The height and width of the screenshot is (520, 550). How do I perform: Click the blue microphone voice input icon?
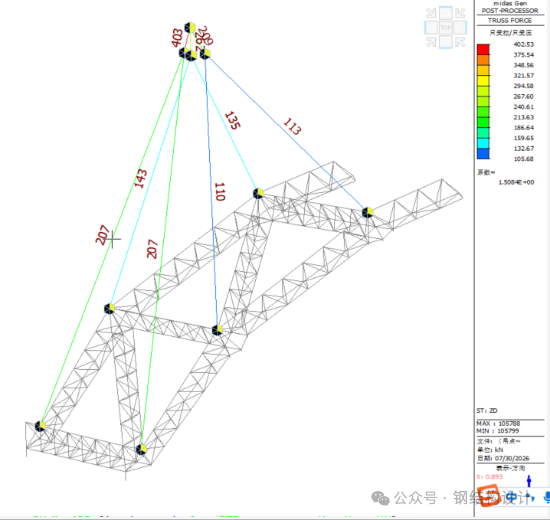coord(546,497)
